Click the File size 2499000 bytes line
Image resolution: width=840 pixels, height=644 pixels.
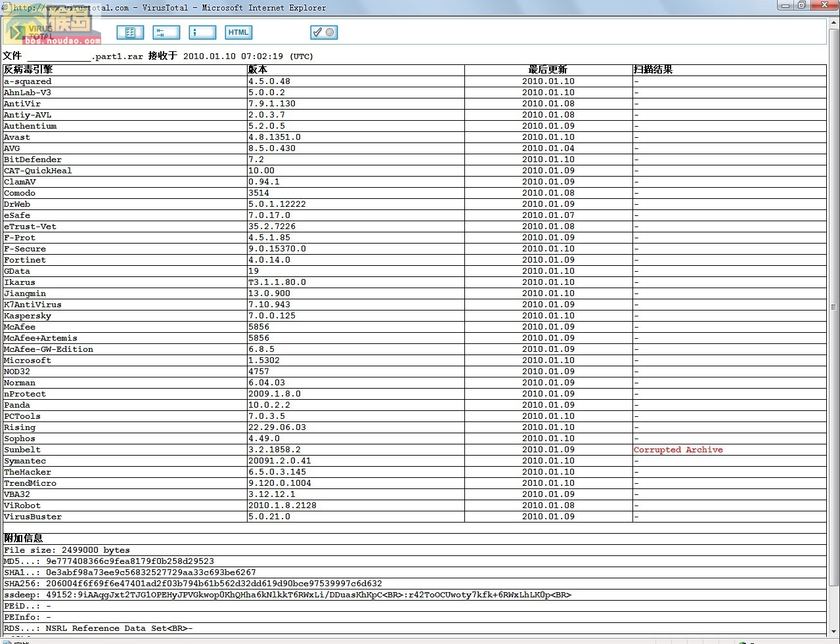67,550
